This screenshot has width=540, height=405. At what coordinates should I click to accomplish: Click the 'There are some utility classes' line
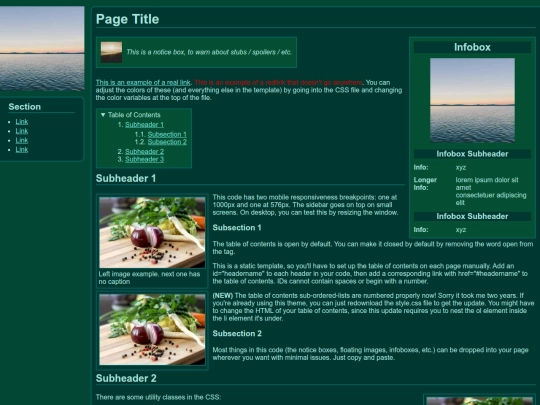pos(158,397)
